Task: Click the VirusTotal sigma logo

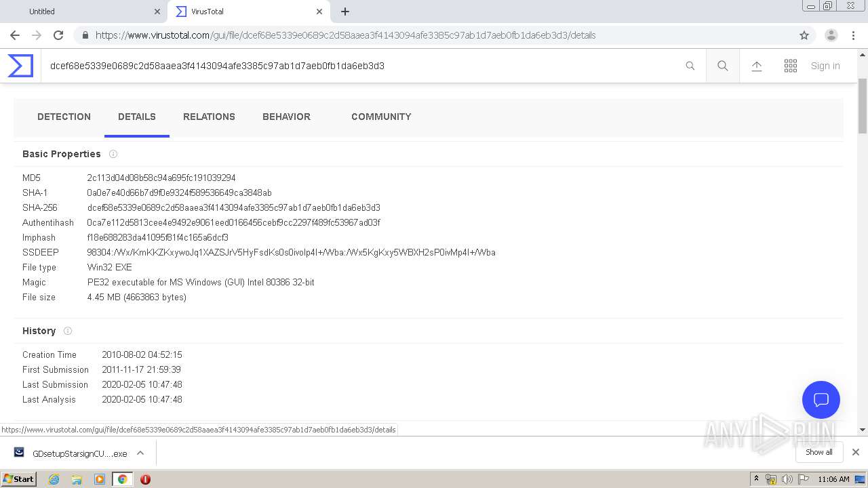Action: pos(20,66)
